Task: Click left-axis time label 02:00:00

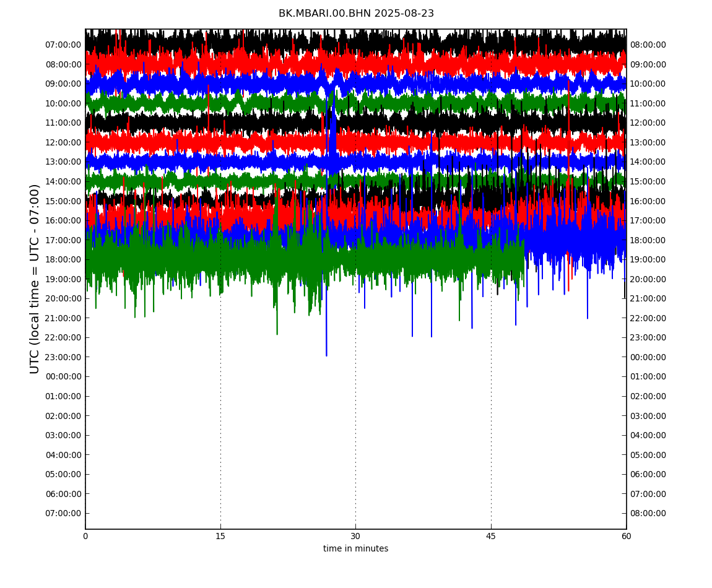Action: [x=63, y=416]
